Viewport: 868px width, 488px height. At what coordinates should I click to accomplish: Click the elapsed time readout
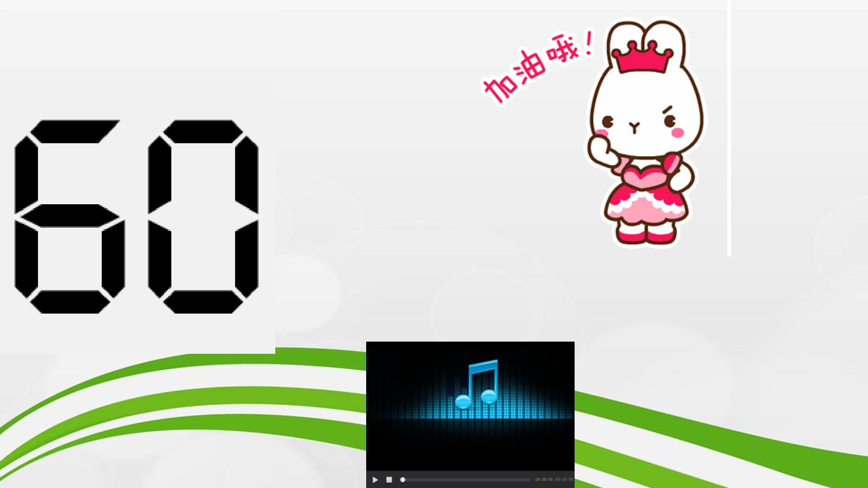[544, 480]
